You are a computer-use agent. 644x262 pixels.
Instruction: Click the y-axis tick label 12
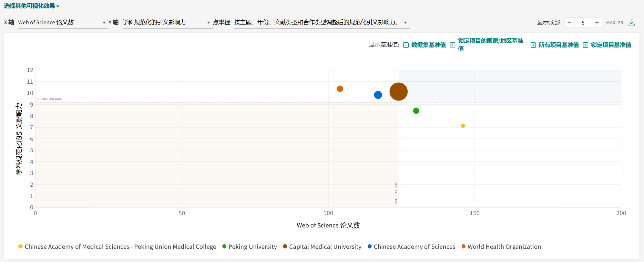30,70
